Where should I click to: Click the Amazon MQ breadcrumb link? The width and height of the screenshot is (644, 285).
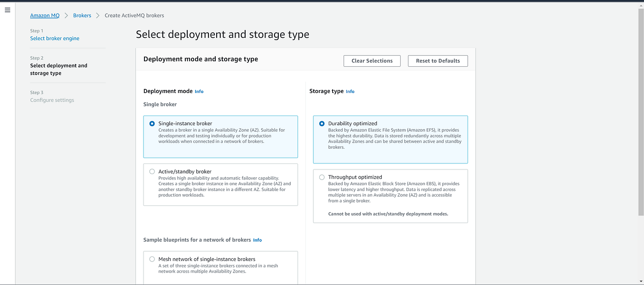click(45, 15)
